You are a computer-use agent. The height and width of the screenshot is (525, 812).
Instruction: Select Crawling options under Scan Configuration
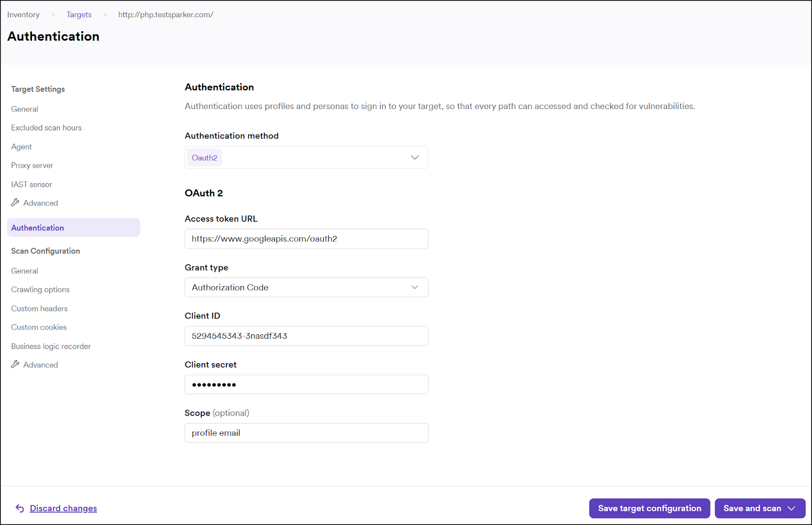[40, 289]
